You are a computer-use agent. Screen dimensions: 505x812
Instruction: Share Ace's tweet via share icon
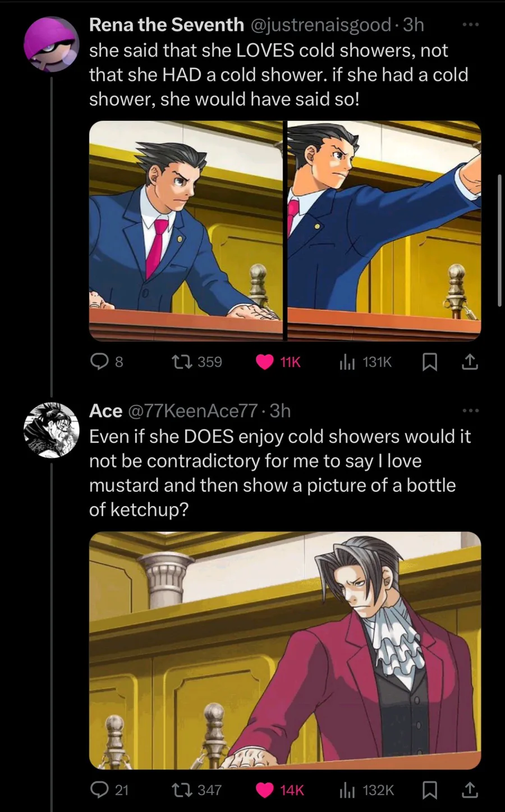pyautogui.click(x=470, y=790)
